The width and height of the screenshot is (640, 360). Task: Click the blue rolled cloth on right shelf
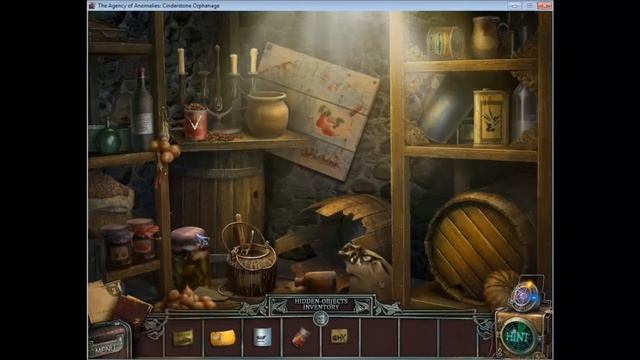[x=446, y=110]
